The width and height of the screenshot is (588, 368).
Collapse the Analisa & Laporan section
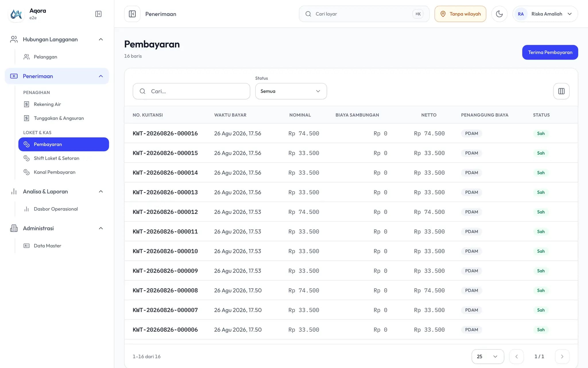pos(101,191)
